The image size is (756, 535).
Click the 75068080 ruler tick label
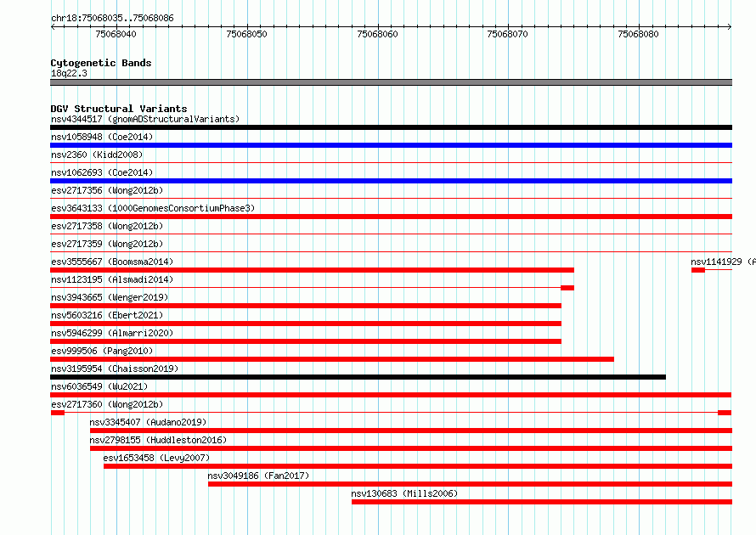[639, 34]
